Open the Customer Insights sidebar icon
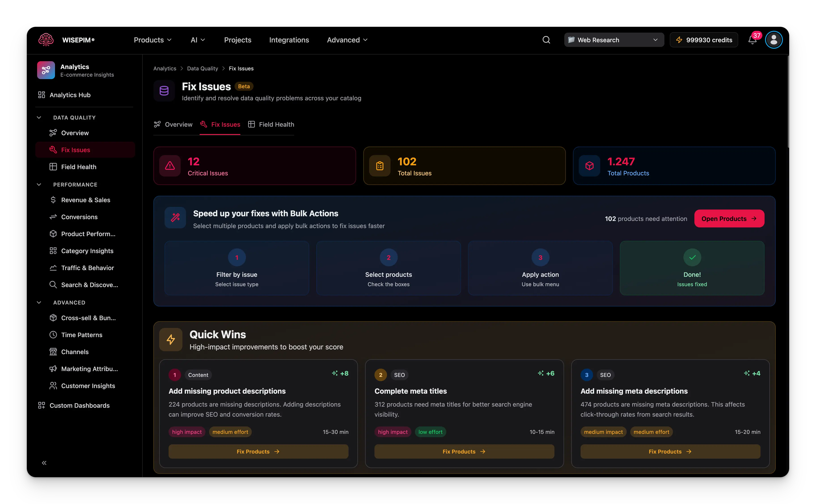This screenshot has height=504, width=816. tap(54, 386)
